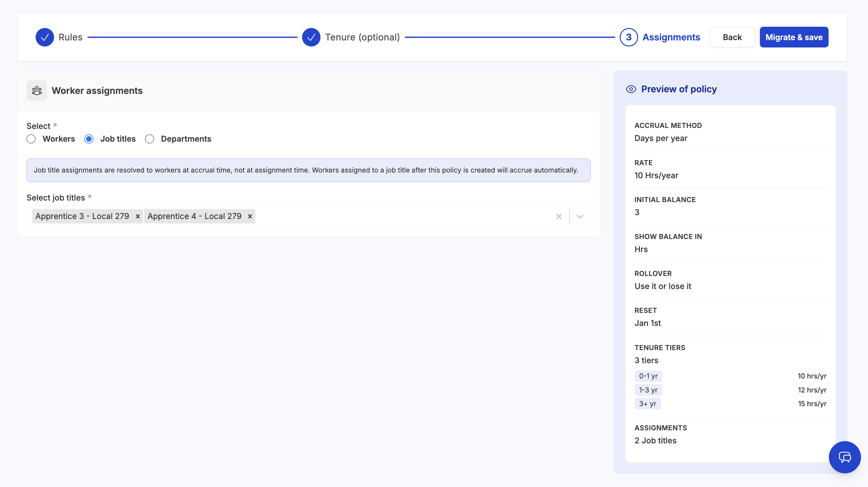Image resolution: width=868 pixels, height=487 pixels.
Task: Clear all selected job titles
Action: click(559, 216)
